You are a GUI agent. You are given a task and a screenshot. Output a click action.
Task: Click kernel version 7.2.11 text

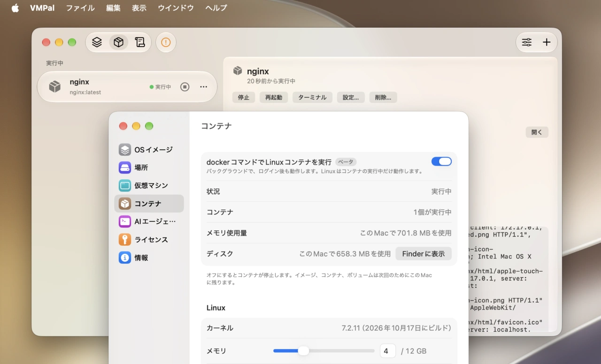tap(396, 328)
